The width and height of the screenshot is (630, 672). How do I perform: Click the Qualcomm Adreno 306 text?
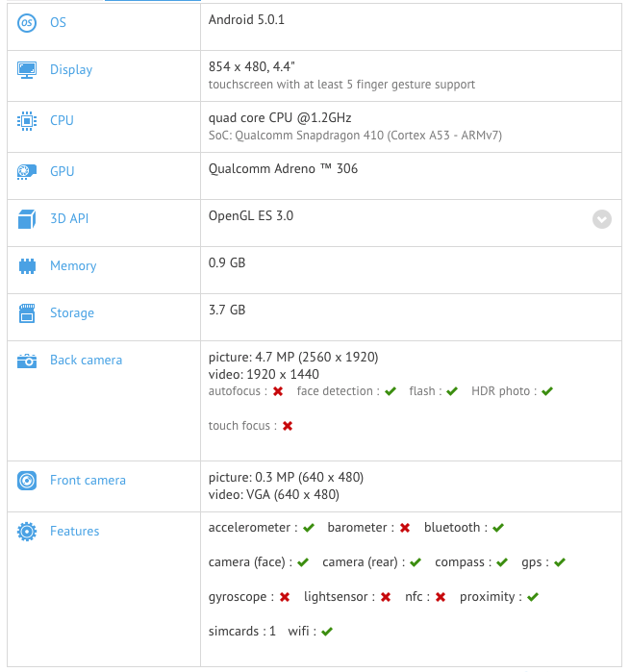283,169
